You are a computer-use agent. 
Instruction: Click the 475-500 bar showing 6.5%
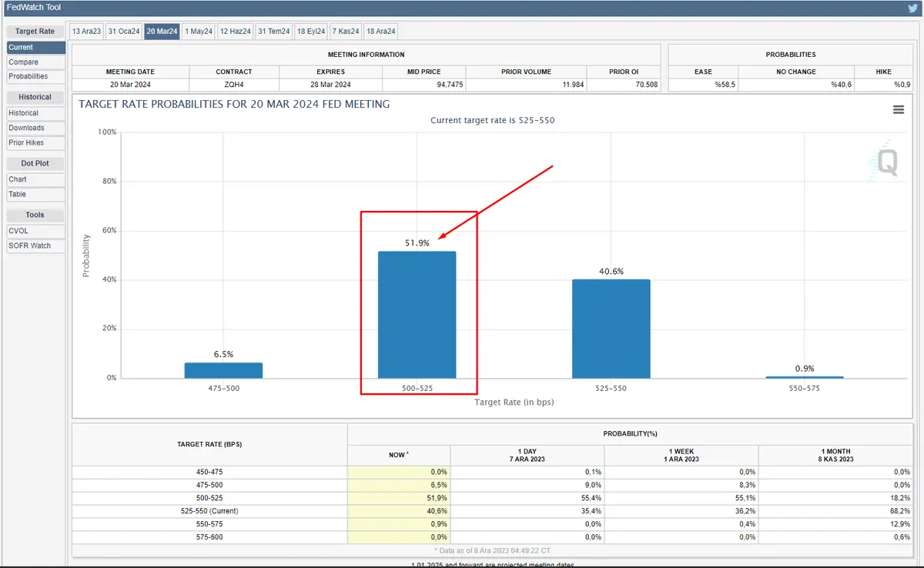223,370
